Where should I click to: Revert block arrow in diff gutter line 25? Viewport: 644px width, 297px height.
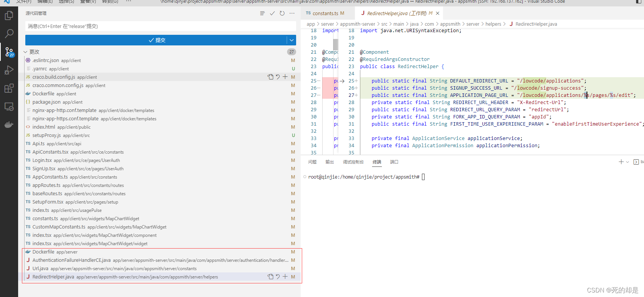(x=342, y=81)
